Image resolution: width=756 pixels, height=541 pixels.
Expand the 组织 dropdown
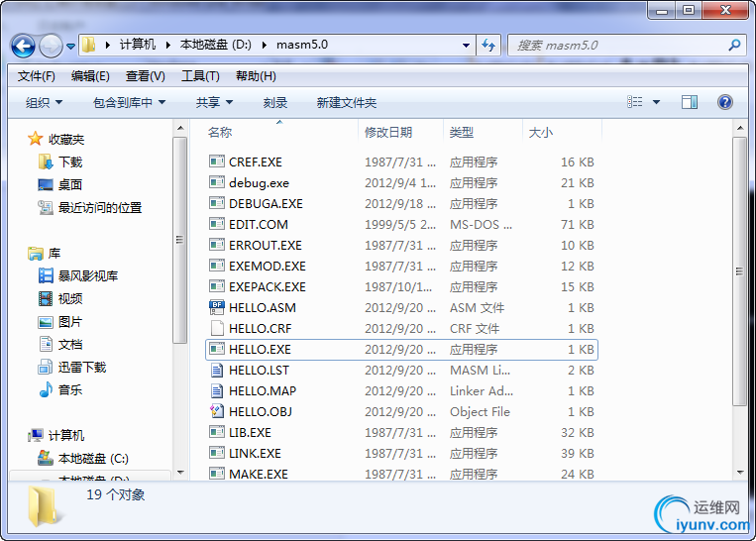pyautogui.click(x=44, y=102)
